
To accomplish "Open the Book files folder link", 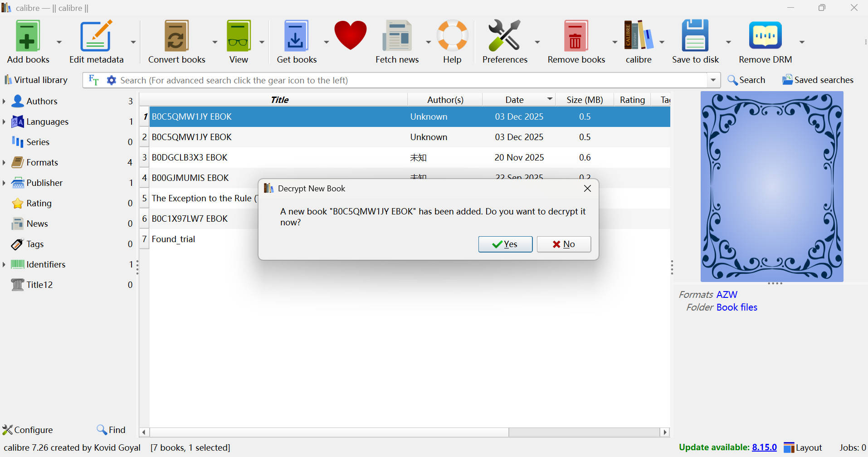I will pyautogui.click(x=736, y=307).
